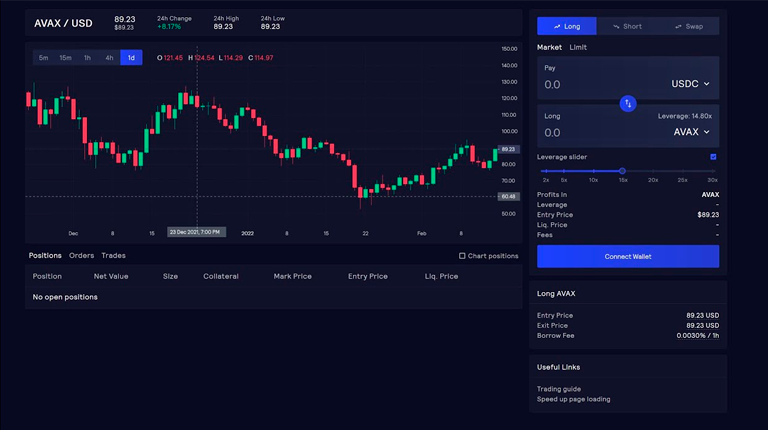Click the Mark Price column header

point(292,276)
